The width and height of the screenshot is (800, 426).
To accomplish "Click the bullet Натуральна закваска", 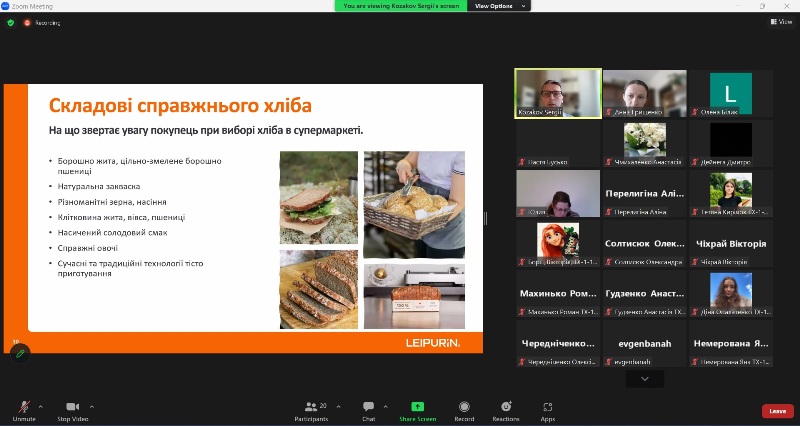I will point(99,187).
